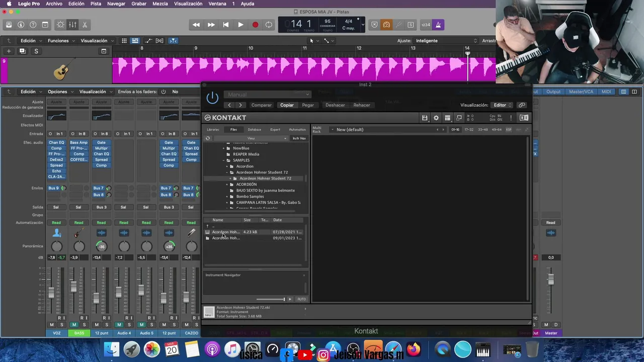Toggle the global Solo S in track header
The height and width of the screenshot is (362, 644).
[x=36, y=51]
